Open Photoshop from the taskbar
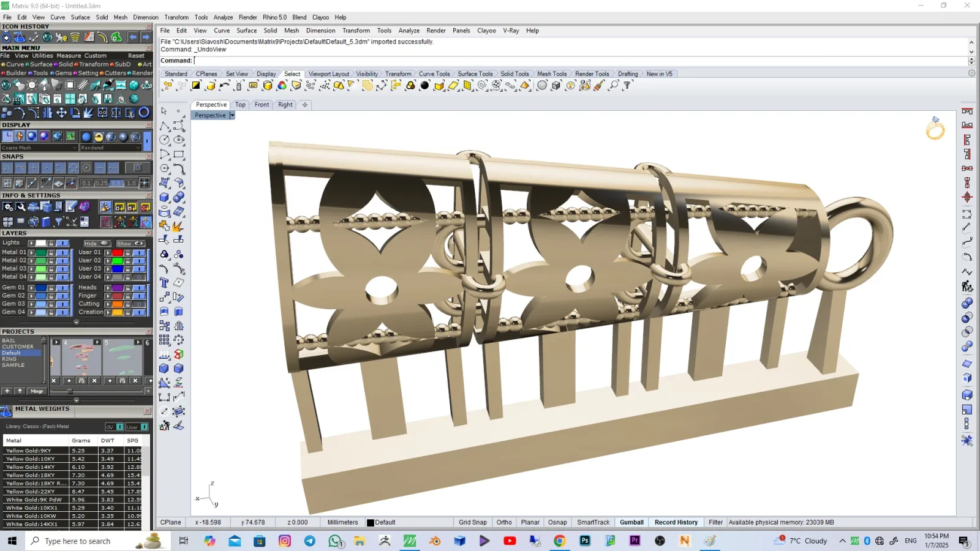980x551 pixels. pyautogui.click(x=585, y=541)
